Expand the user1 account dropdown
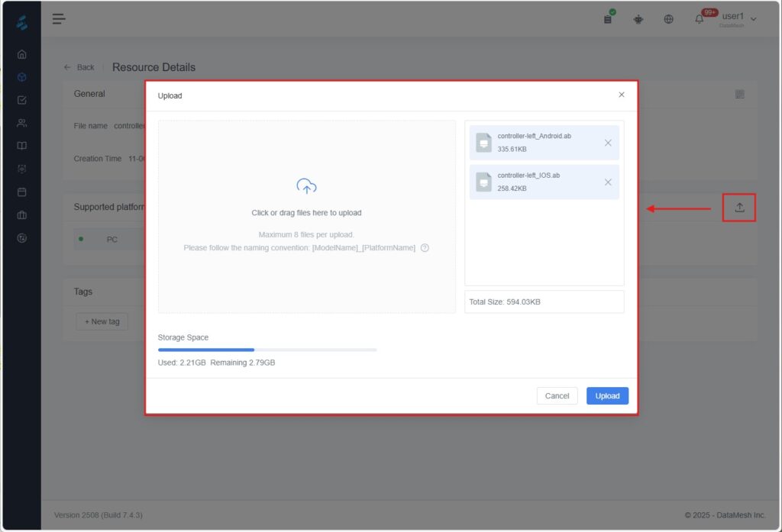The height and width of the screenshot is (532, 782). [753, 19]
